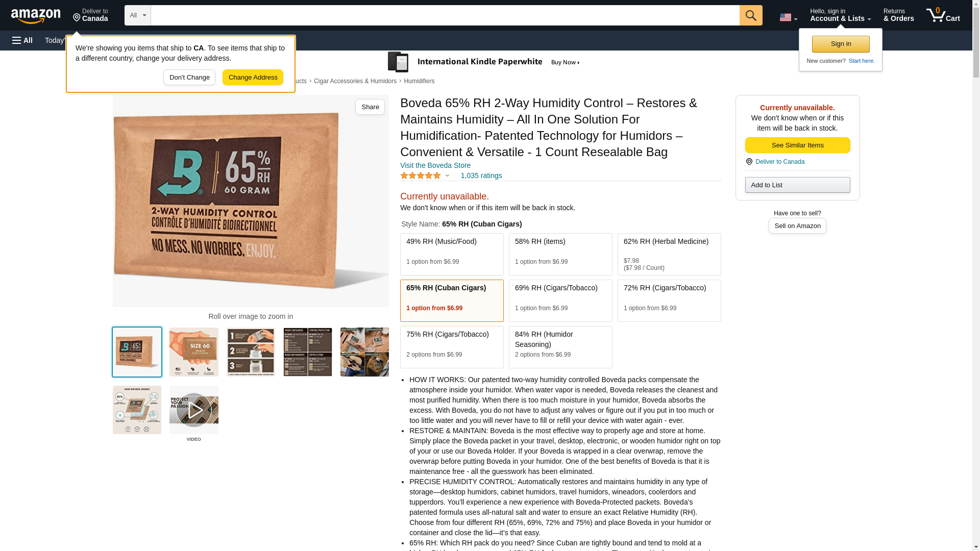The height and width of the screenshot is (551, 980).
Task: Click the Deliver to Canada location icon
Action: pyautogui.click(x=749, y=162)
